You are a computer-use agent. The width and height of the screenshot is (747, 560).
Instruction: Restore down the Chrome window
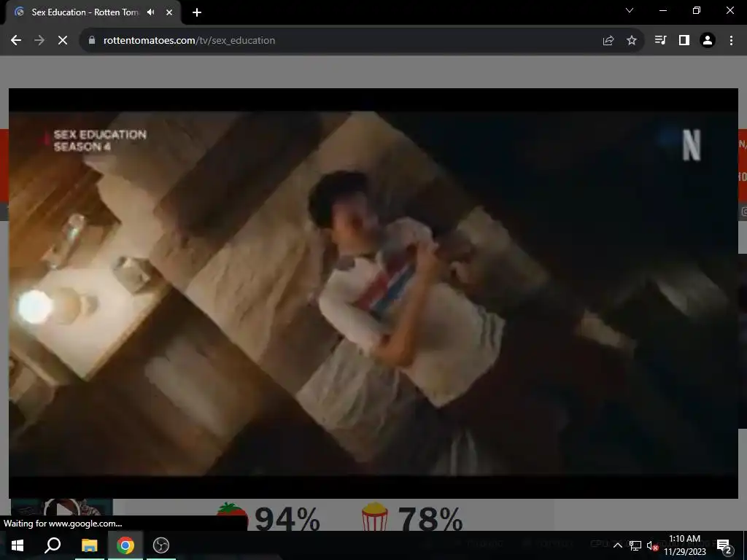[697, 10]
